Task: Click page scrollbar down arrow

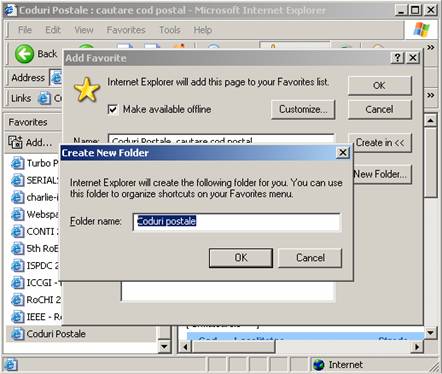Action: coord(431,333)
